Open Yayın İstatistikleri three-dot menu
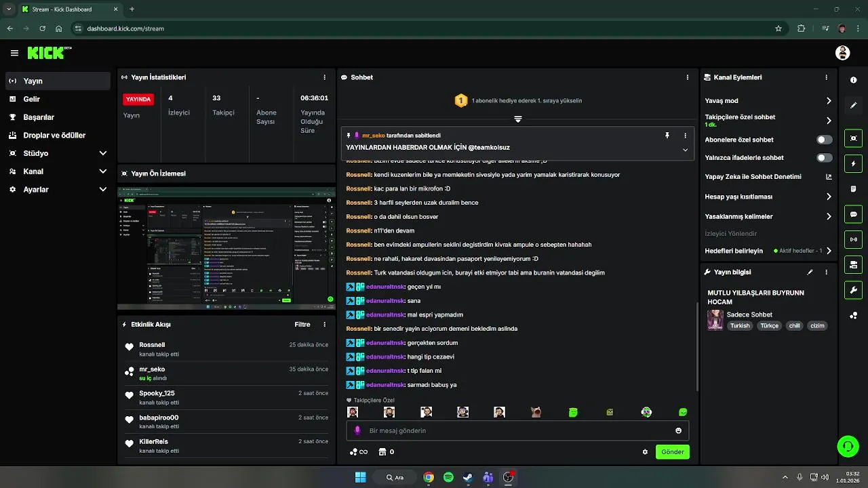The width and height of the screenshot is (868, 488). click(324, 77)
